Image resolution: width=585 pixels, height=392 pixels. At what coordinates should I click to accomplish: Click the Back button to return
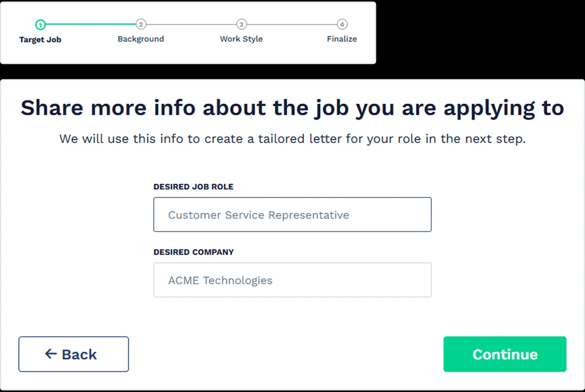point(73,354)
